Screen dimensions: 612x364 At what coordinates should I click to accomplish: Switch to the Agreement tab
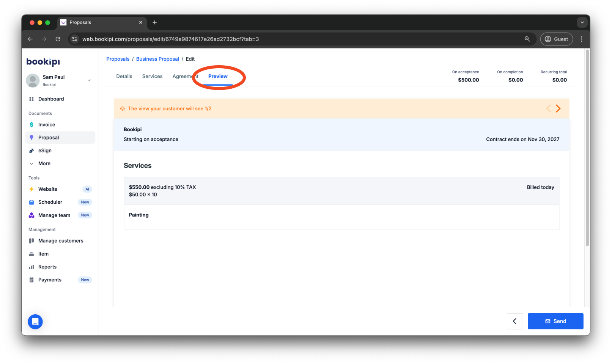(x=185, y=76)
